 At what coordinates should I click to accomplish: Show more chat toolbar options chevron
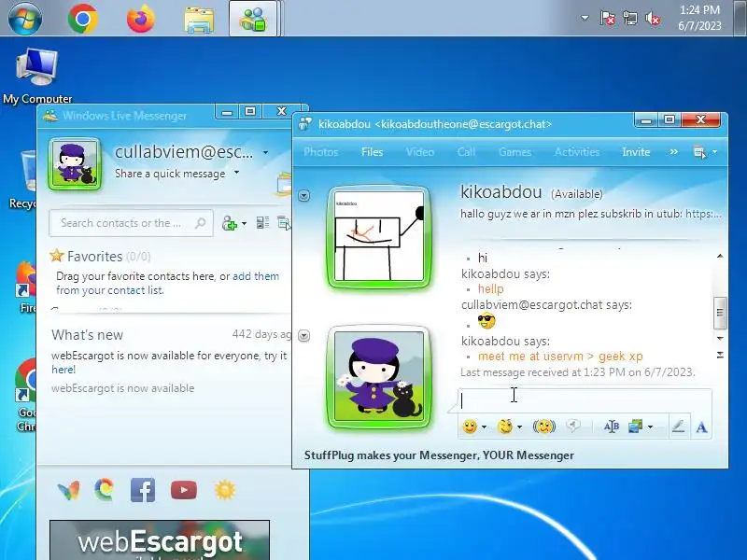(673, 152)
